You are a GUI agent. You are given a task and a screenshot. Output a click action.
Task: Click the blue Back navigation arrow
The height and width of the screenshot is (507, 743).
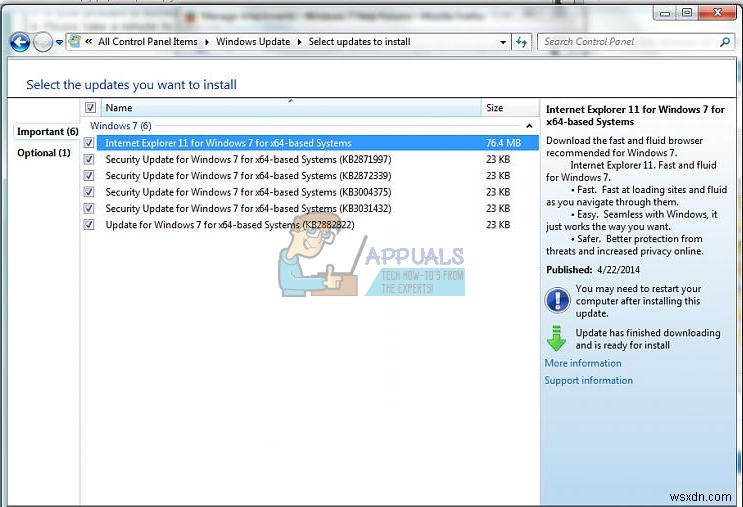(20, 42)
